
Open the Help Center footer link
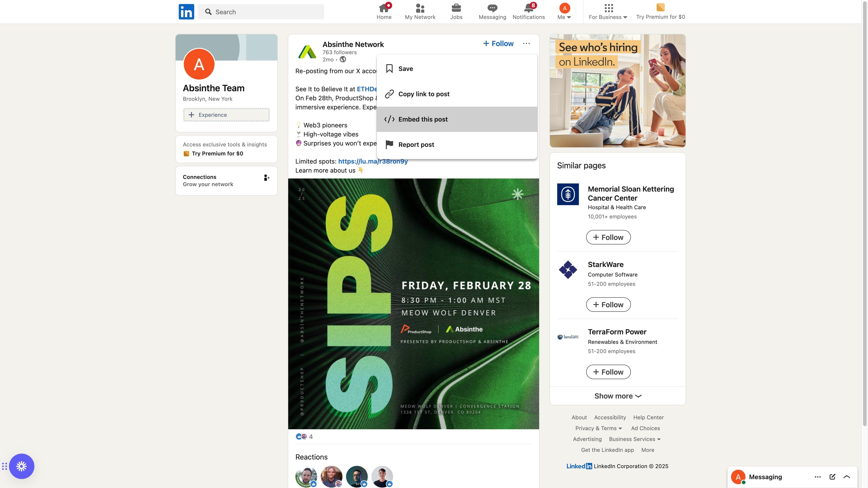pyautogui.click(x=648, y=418)
